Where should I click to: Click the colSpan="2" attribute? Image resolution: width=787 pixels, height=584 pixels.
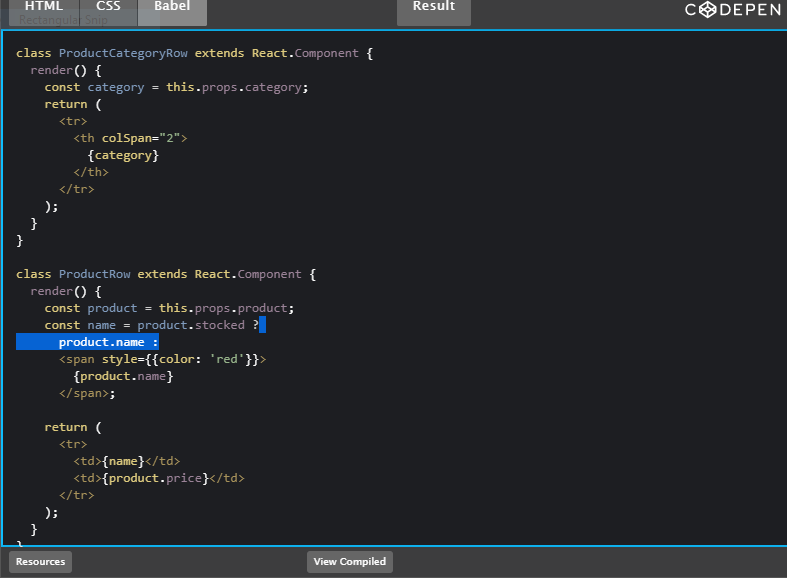(144, 138)
